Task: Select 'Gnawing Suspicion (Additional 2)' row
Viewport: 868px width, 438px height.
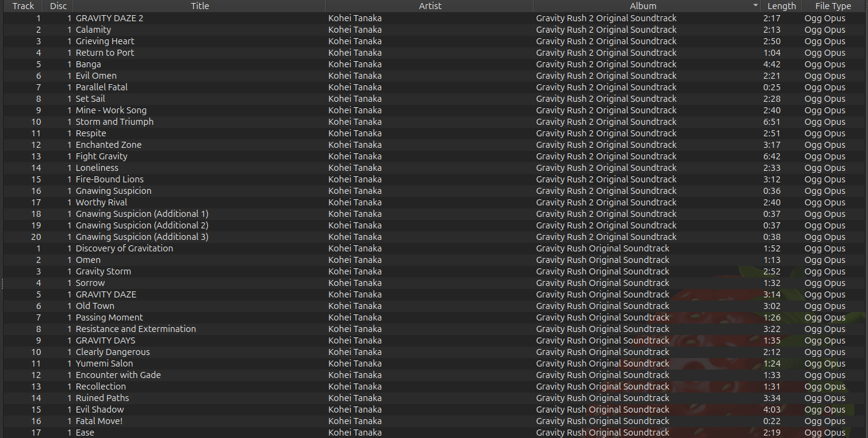Action: click(142, 225)
